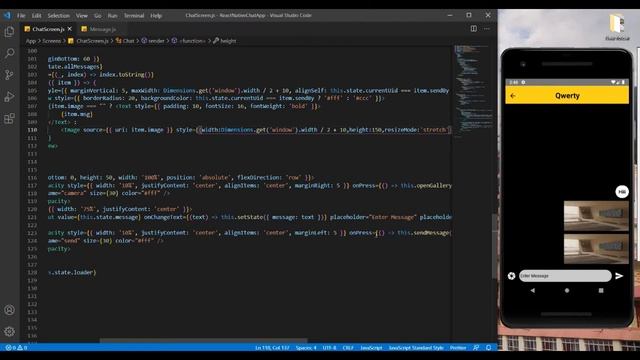Open the Go menu
Viewport: 640px width, 360px height.
pos(98,16)
